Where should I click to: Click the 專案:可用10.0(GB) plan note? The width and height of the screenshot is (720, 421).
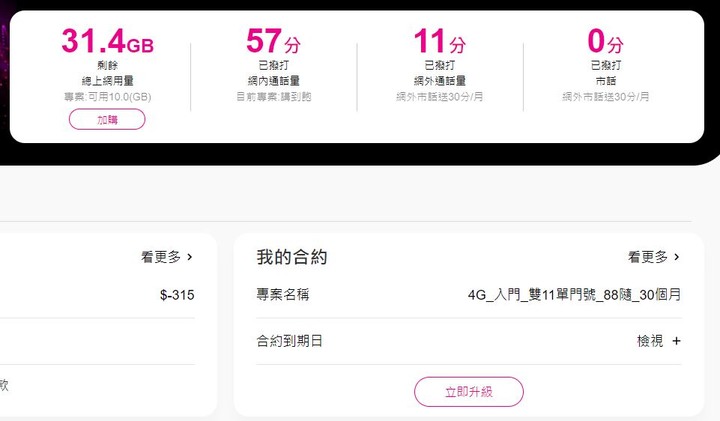pyautogui.click(x=107, y=97)
